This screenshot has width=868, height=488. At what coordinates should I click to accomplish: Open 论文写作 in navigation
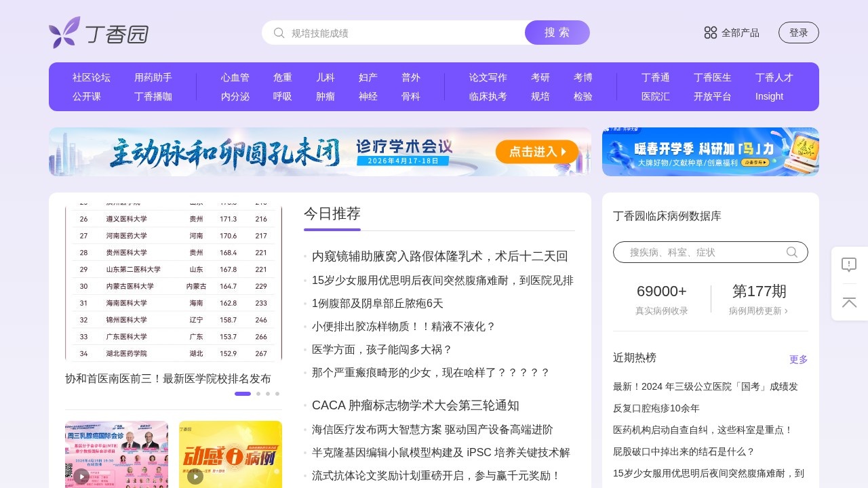pos(488,77)
